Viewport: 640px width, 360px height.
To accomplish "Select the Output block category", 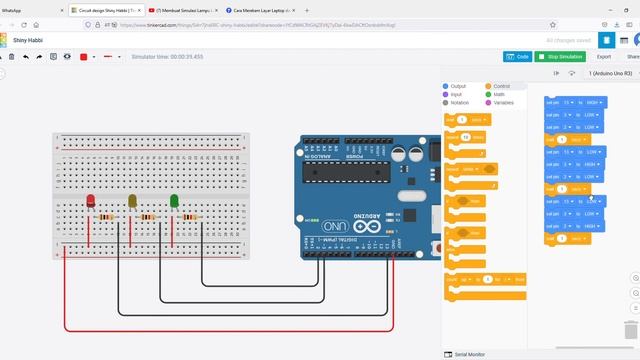I will 454,86.
